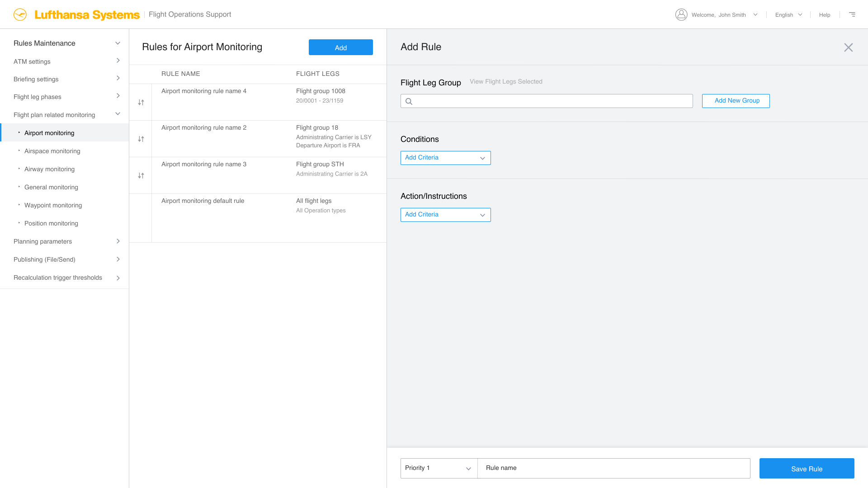Image resolution: width=868 pixels, height=488 pixels.
Task: Collapse Flight plan related monitoring
Action: pos(118,114)
